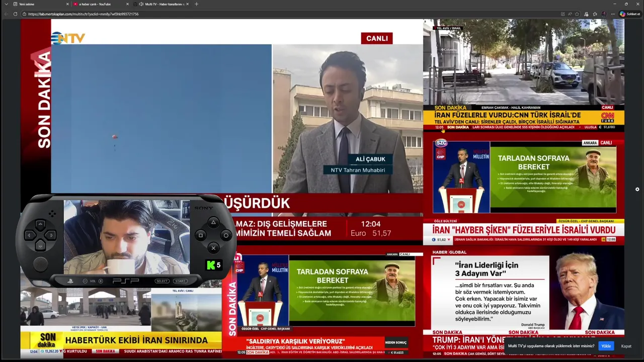Mute the Multi TV tab speaker icon

(x=141, y=4)
